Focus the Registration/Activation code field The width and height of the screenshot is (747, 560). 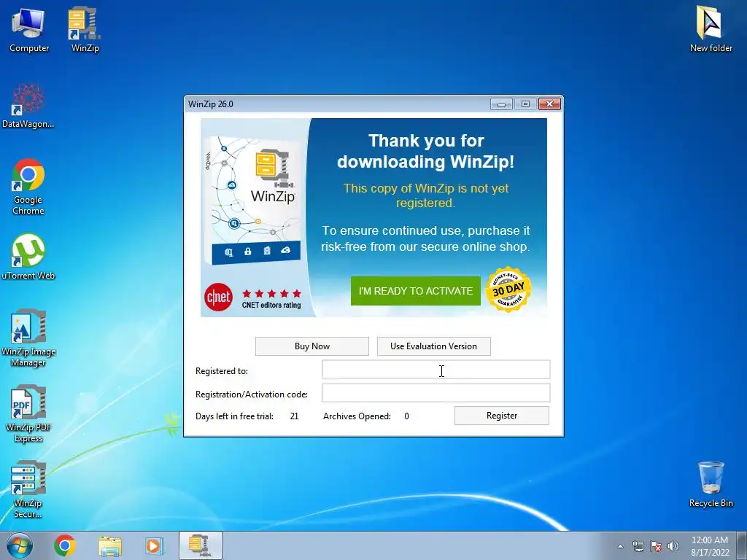click(436, 393)
